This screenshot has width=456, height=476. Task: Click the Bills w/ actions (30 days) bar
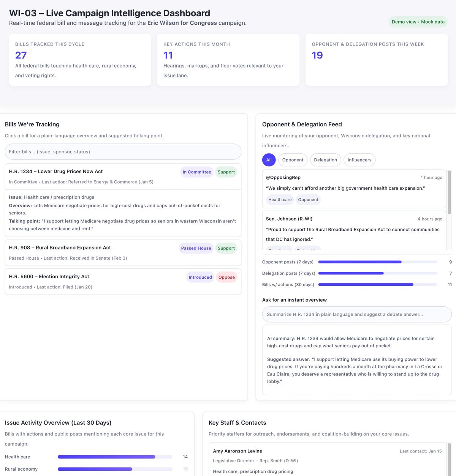pyautogui.click(x=378, y=285)
